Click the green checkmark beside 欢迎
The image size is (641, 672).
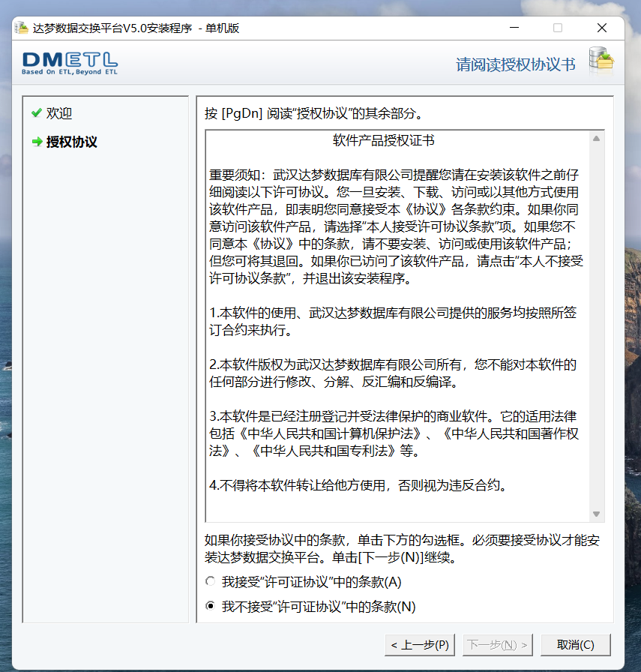click(37, 113)
